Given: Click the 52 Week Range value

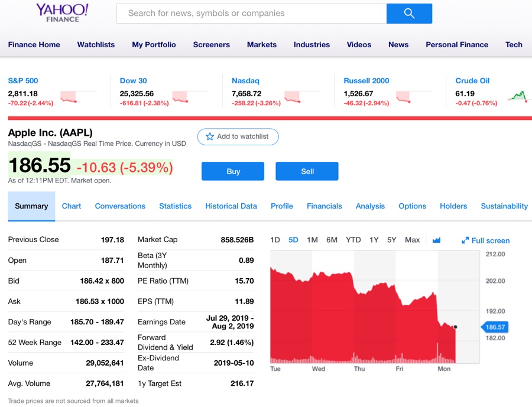Looking at the screenshot, I should (x=97, y=343).
